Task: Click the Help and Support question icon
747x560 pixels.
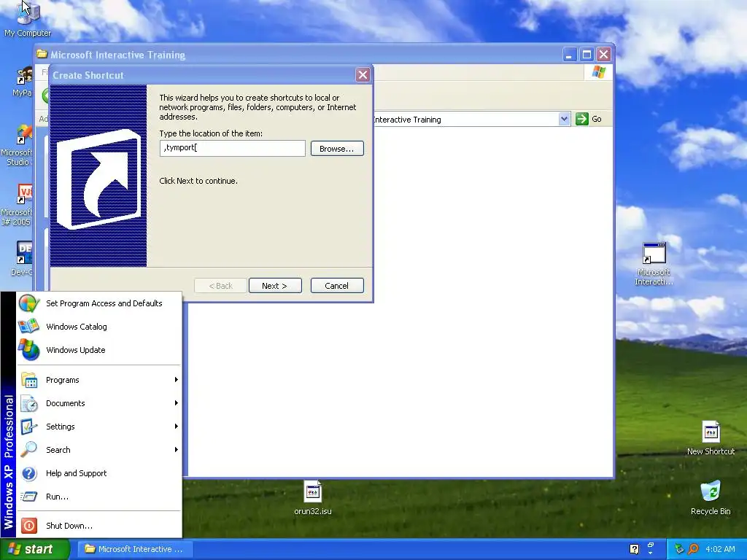Action: (29, 473)
